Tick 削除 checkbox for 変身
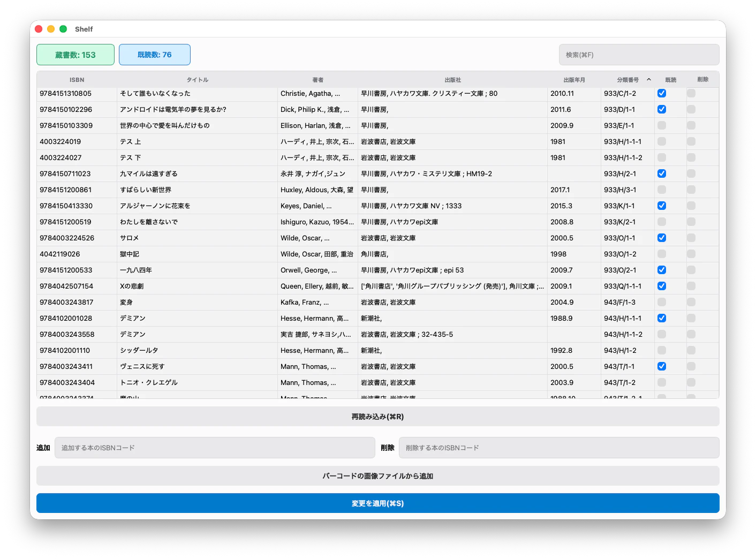This screenshot has height=559, width=756. (691, 302)
